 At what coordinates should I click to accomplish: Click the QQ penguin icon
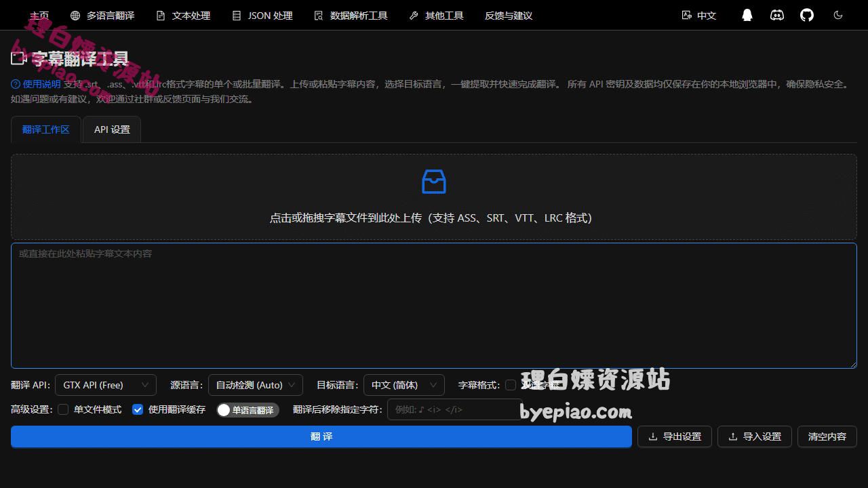point(747,15)
